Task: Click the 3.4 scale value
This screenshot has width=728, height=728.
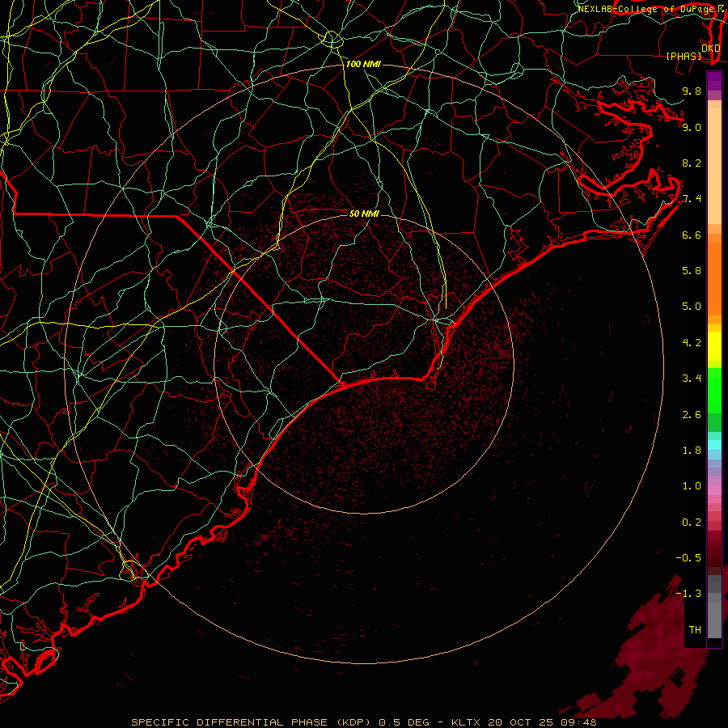Action: pos(692,379)
